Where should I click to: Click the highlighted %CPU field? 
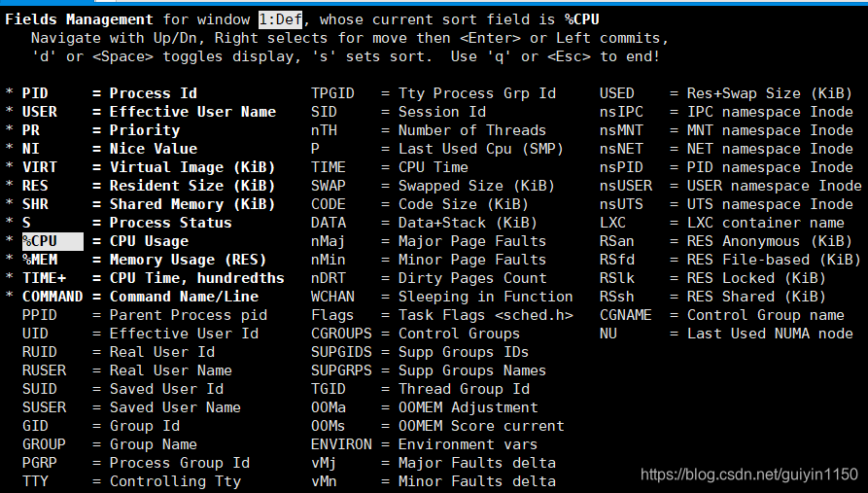click(52, 241)
